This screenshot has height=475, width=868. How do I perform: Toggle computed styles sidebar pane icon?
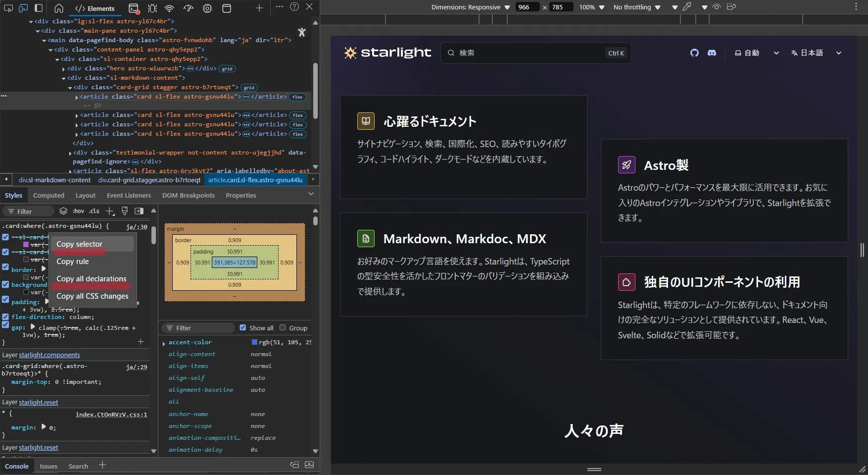point(139,211)
